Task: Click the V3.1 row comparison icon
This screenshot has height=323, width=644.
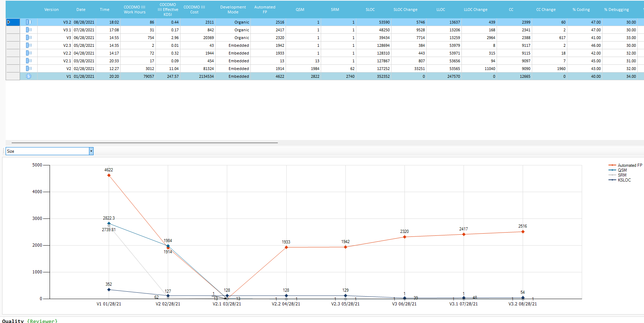Action: pos(28,30)
